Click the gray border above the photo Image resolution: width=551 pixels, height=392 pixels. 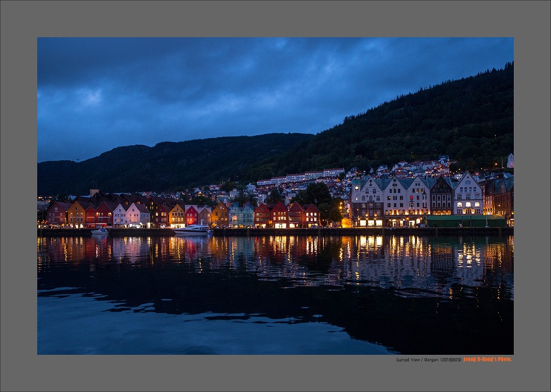(x=275, y=18)
